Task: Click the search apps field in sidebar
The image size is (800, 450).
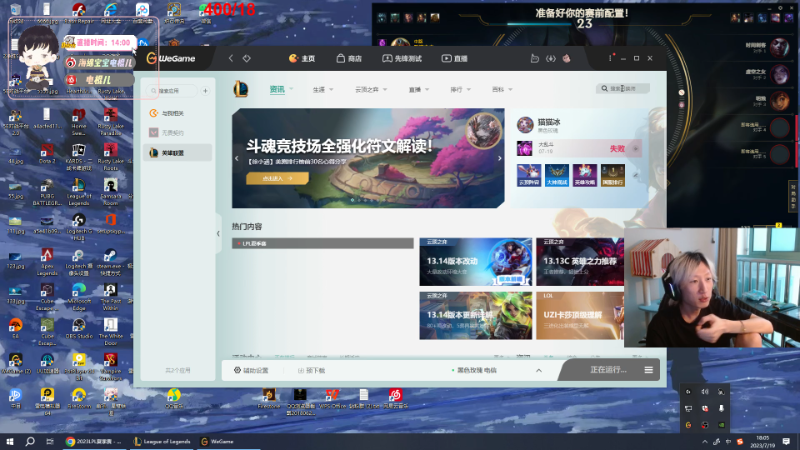Action: click(171, 91)
